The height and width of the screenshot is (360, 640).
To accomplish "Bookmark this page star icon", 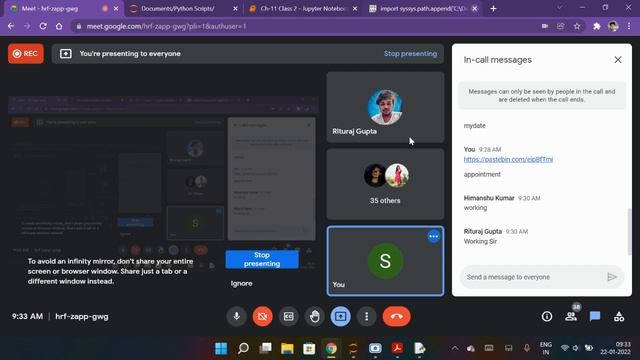I will pos(577,26).
